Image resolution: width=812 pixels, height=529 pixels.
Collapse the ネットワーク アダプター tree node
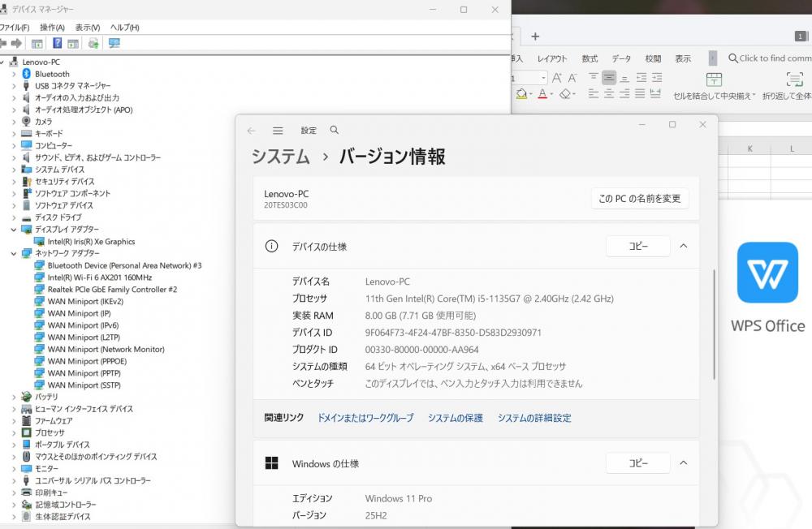pos(14,253)
